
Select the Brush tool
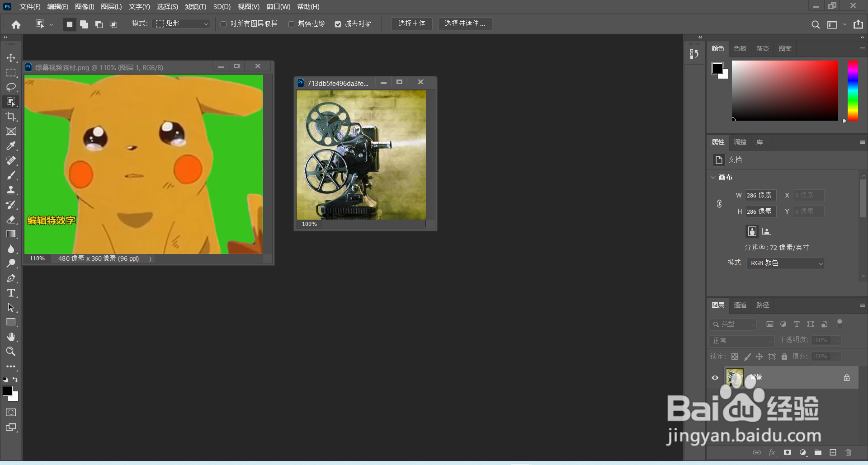tap(11, 175)
